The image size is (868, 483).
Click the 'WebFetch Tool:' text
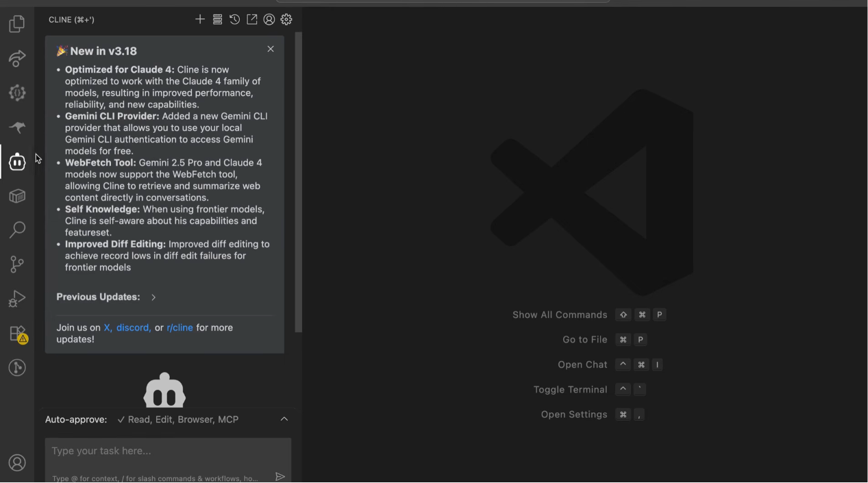(x=101, y=163)
